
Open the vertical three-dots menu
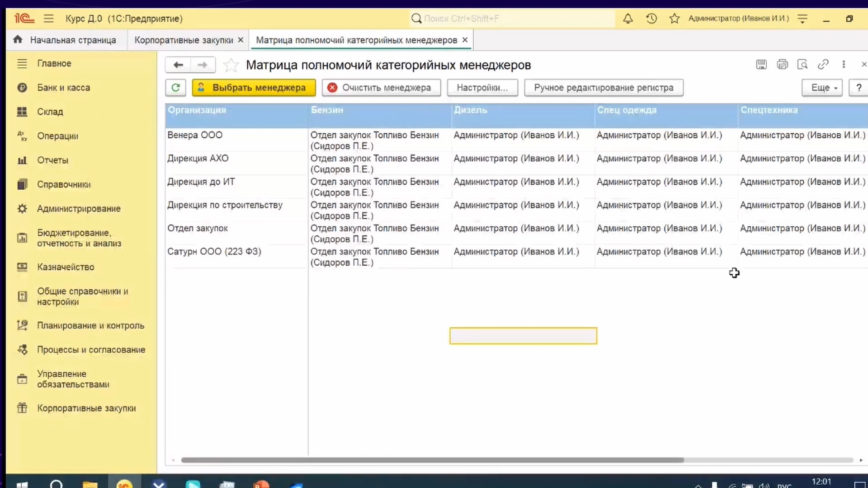(x=844, y=65)
